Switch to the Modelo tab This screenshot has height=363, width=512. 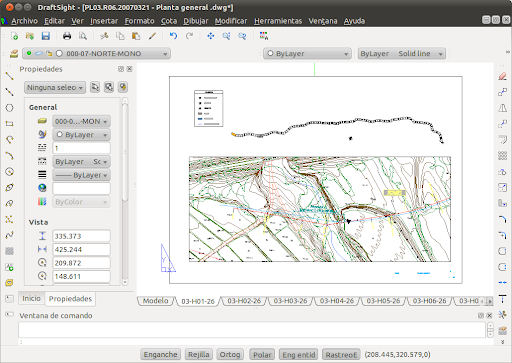pyautogui.click(x=155, y=301)
